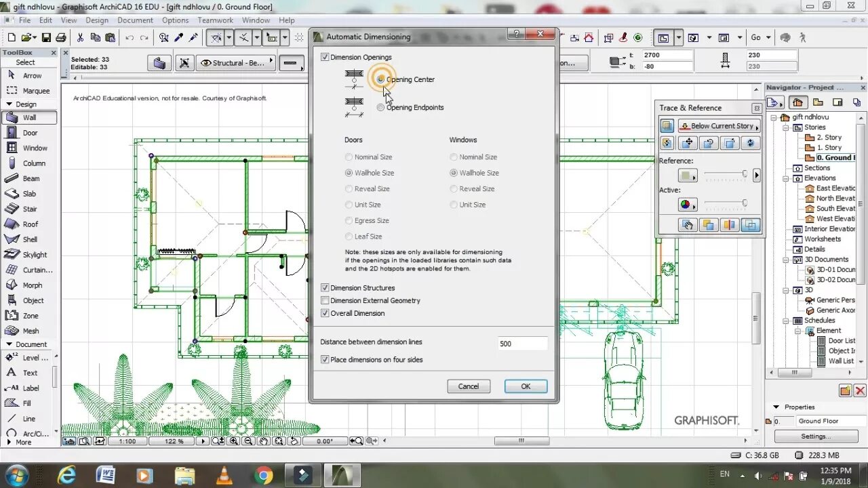Open the Teamwork menu
Image resolution: width=868 pixels, height=488 pixels.
[x=215, y=20]
